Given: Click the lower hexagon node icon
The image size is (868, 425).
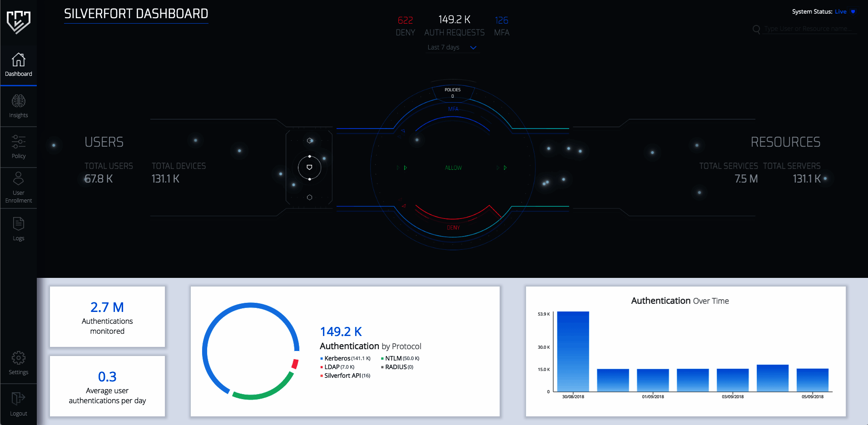Looking at the screenshot, I should 309,198.
